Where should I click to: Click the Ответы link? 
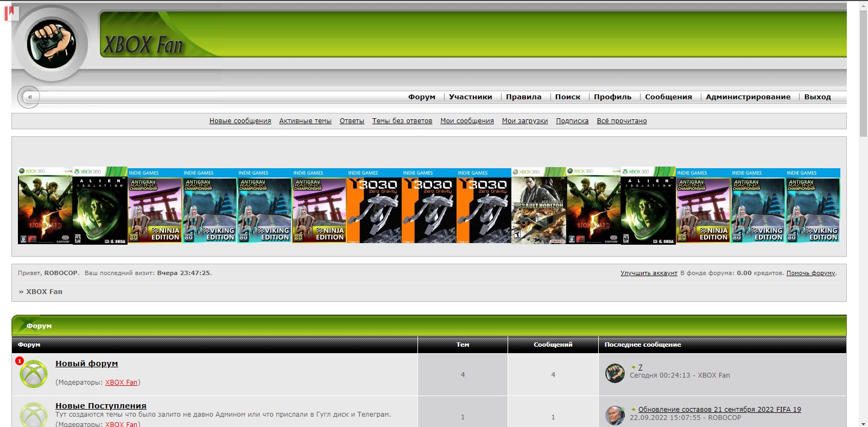pos(352,121)
